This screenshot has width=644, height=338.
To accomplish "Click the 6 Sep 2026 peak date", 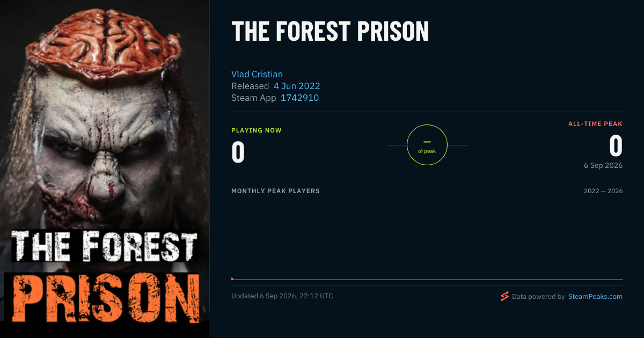I will [603, 165].
